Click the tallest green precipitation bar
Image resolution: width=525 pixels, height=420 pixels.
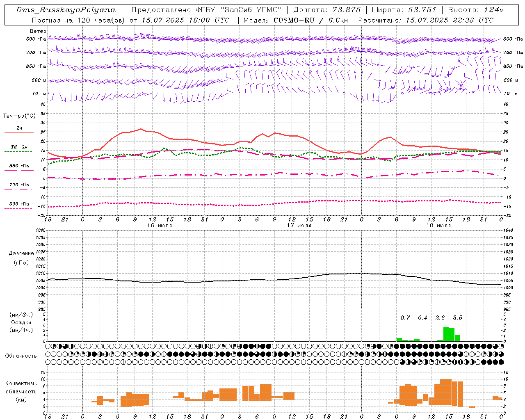click(446, 334)
